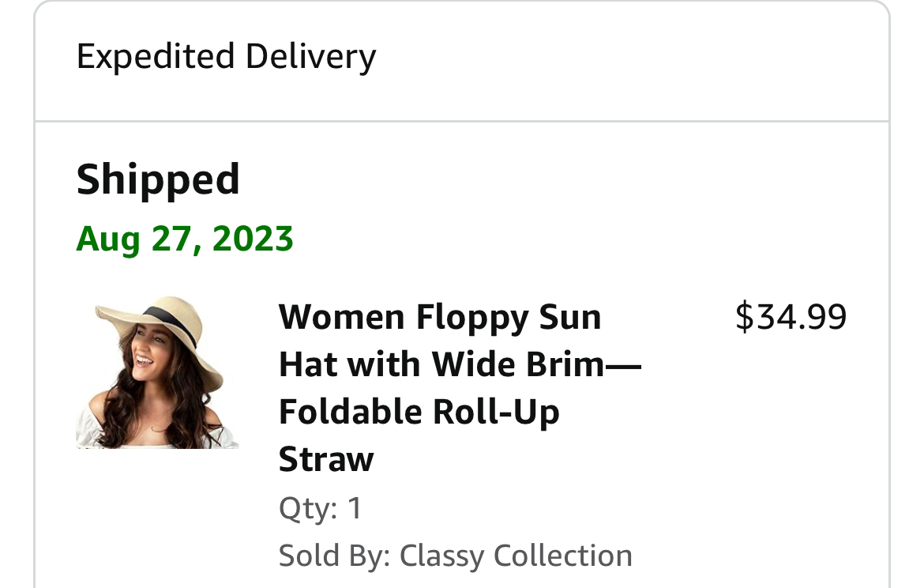Click the Sold By label

coord(334,556)
